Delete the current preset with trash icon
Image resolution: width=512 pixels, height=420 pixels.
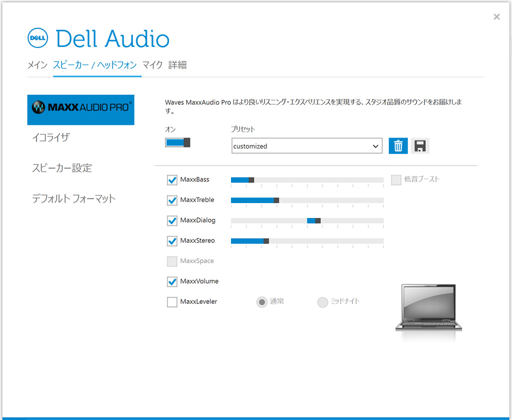[398, 145]
